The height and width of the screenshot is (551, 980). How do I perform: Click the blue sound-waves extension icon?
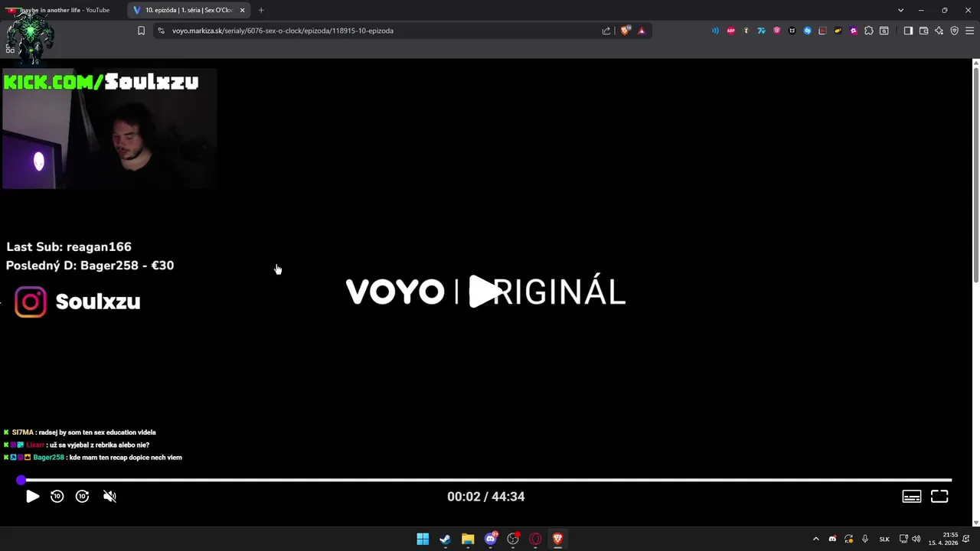(715, 31)
